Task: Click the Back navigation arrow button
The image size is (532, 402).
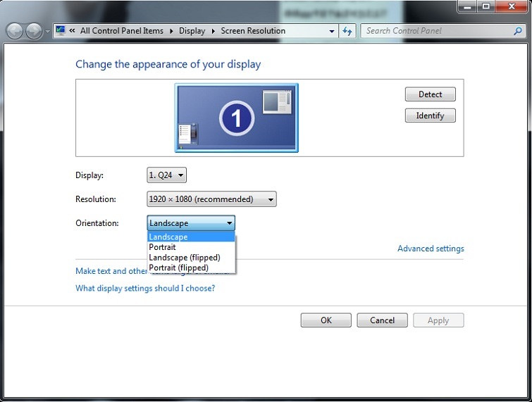Action: pos(15,31)
